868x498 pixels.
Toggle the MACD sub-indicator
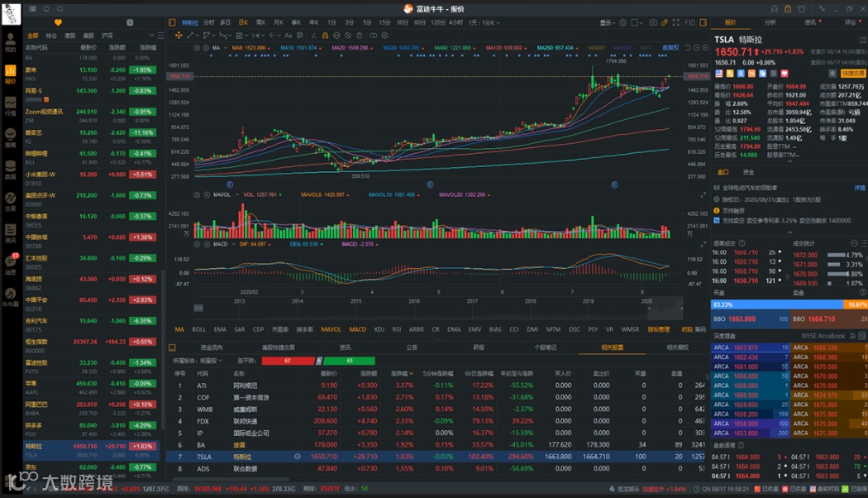(x=358, y=329)
